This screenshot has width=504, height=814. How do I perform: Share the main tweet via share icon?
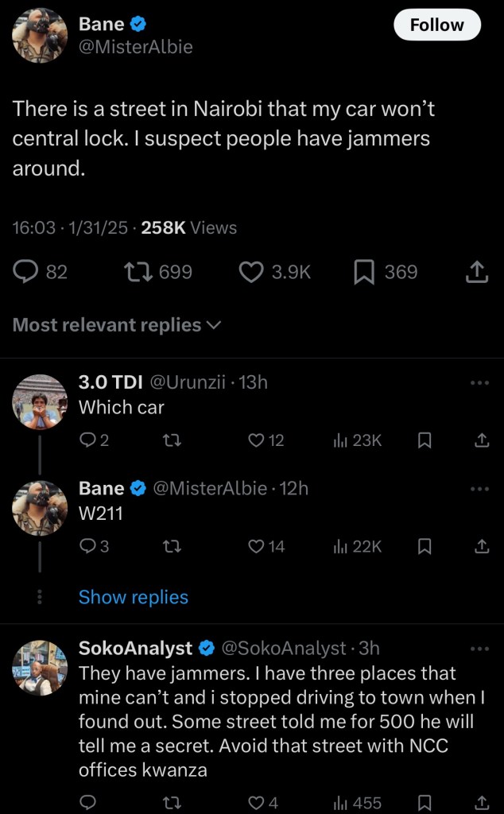tap(475, 273)
